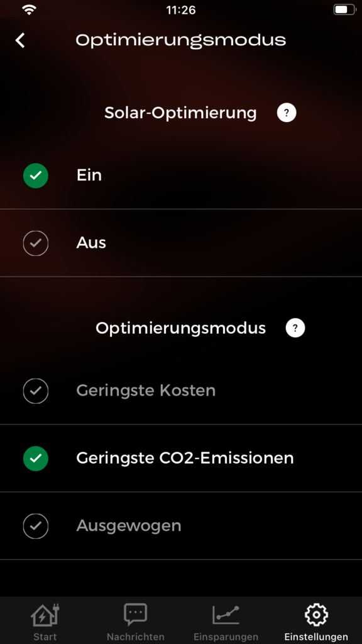Tap the Wi-Fi status icon
362x644 pixels.
point(29,10)
